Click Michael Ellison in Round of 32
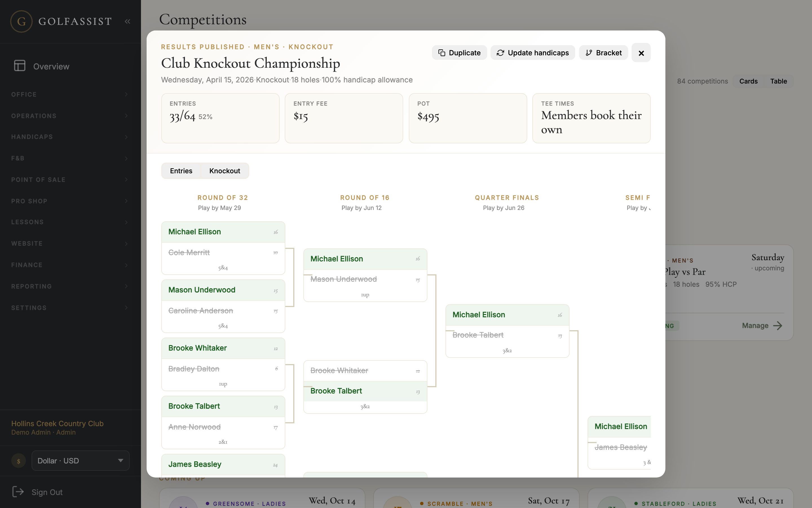This screenshot has width=812, height=508. pyautogui.click(x=223, y=232)
